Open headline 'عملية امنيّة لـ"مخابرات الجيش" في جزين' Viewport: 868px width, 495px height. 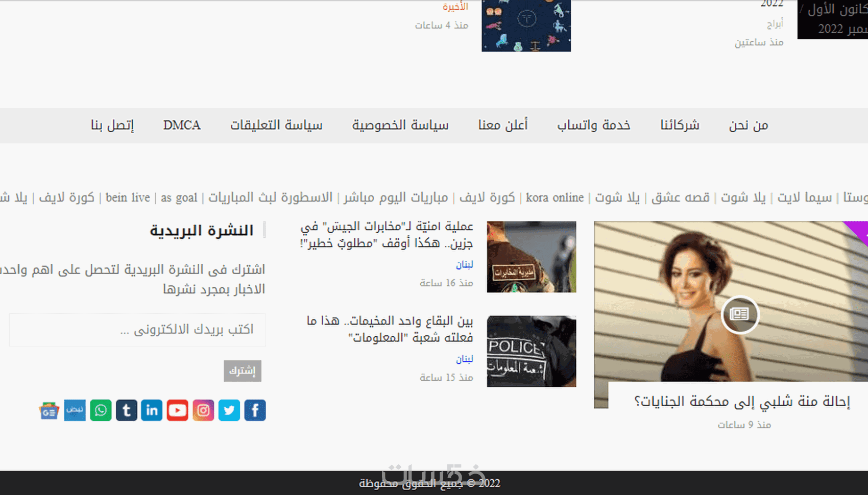[387, 234]
